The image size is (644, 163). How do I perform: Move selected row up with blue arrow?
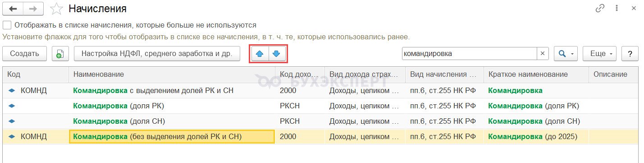[x=259, y=53]
